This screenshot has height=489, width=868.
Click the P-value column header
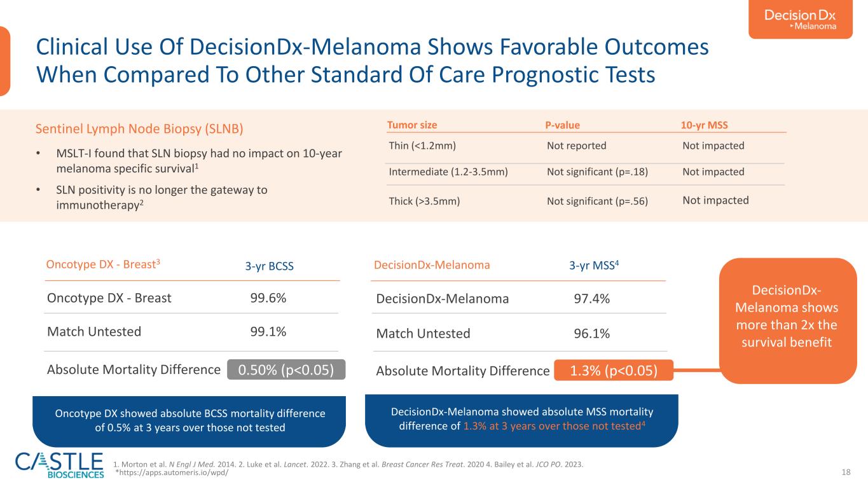tap(563, 125)
